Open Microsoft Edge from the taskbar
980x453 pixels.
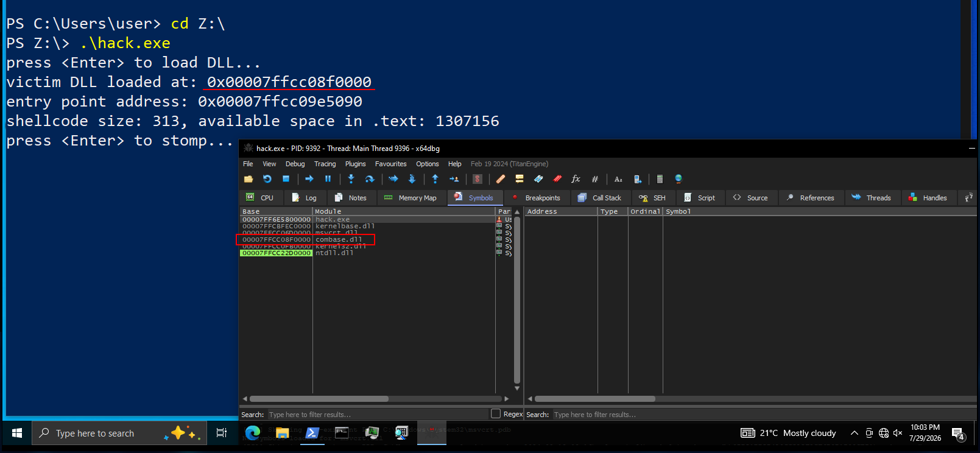pyautogui.click(x=252, y=433)
